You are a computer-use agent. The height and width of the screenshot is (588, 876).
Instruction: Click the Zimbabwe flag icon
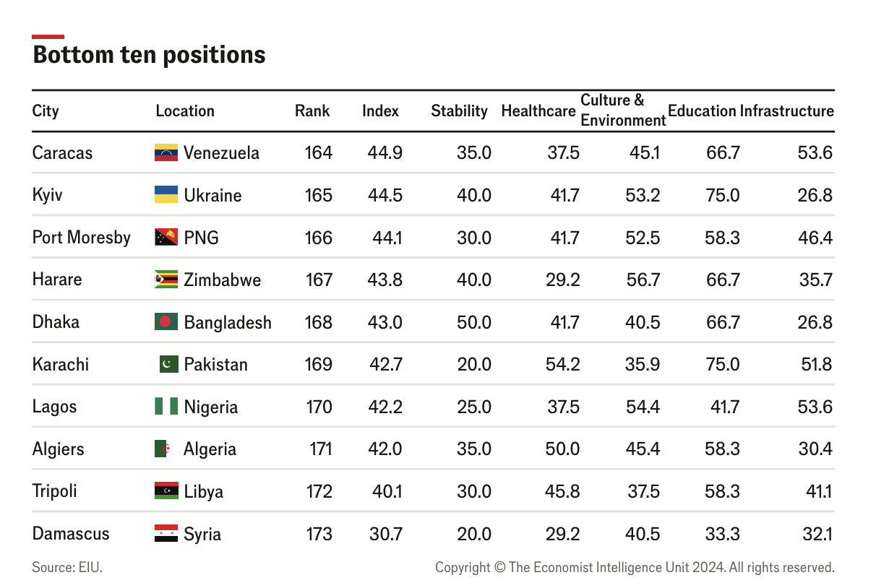tap(166, 280)
